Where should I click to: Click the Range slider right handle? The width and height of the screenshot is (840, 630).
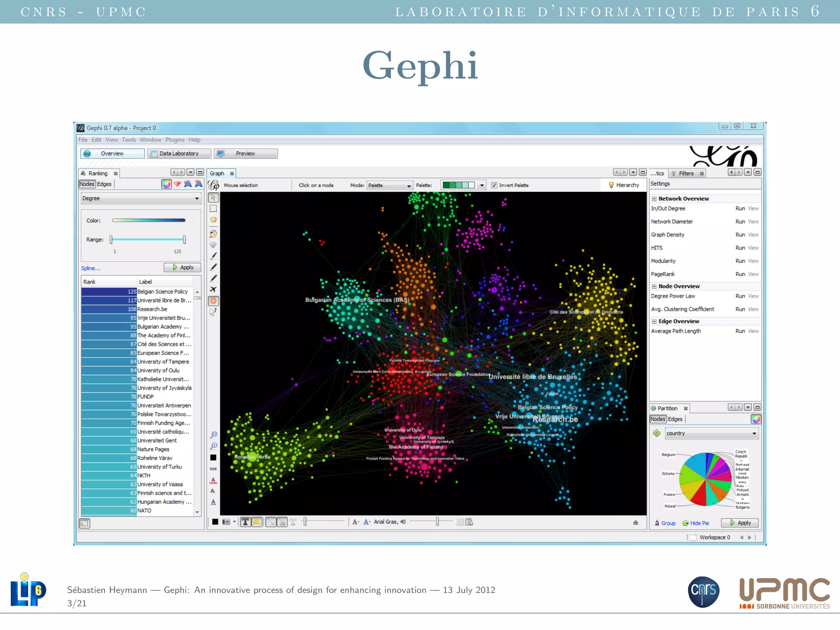tap(185, 240)
